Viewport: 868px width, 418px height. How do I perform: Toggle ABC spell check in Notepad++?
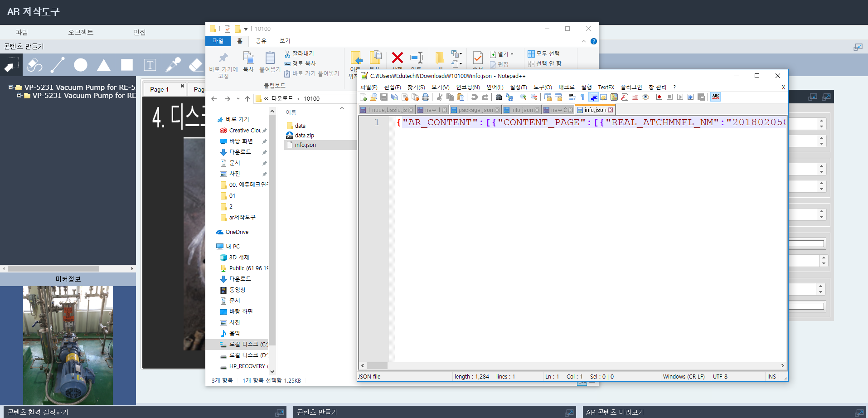click(716, 97)
